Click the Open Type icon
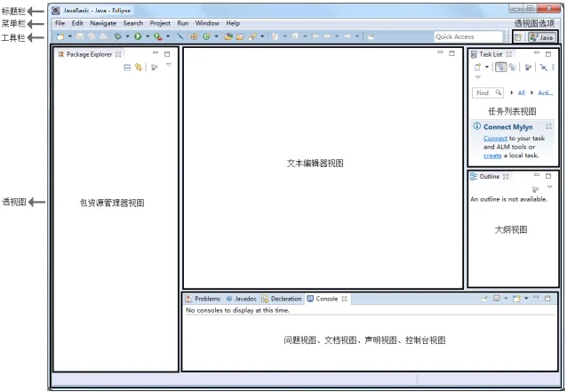 click(228, 36)
